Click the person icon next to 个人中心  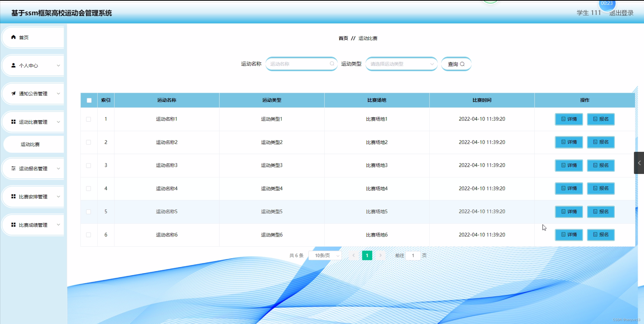pos(14,65)
